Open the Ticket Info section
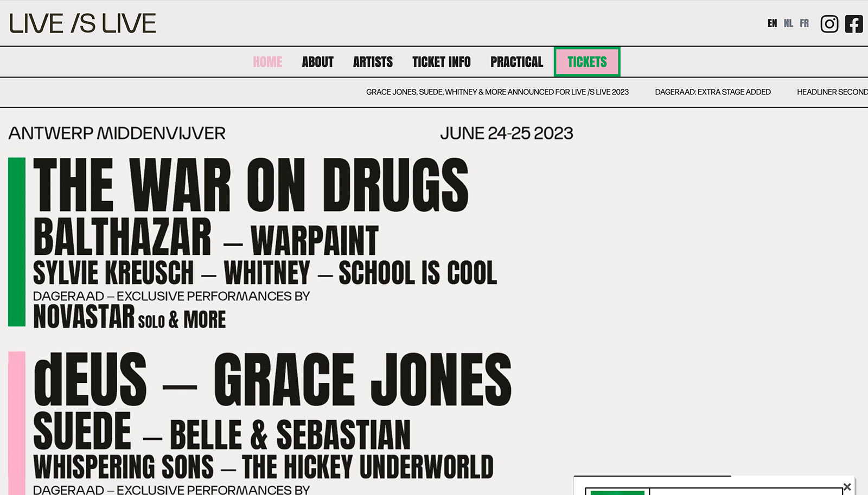The width and height of the screenshot is (868, 495). tap(441, 62)
